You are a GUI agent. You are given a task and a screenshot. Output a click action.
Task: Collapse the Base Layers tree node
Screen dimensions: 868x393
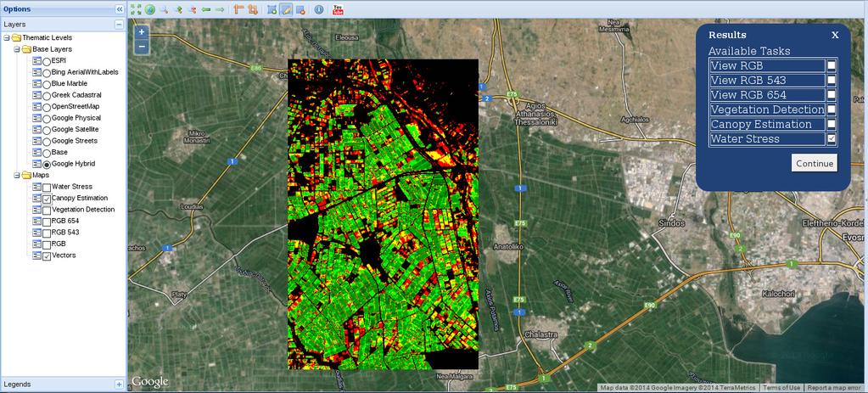point(17,49)
